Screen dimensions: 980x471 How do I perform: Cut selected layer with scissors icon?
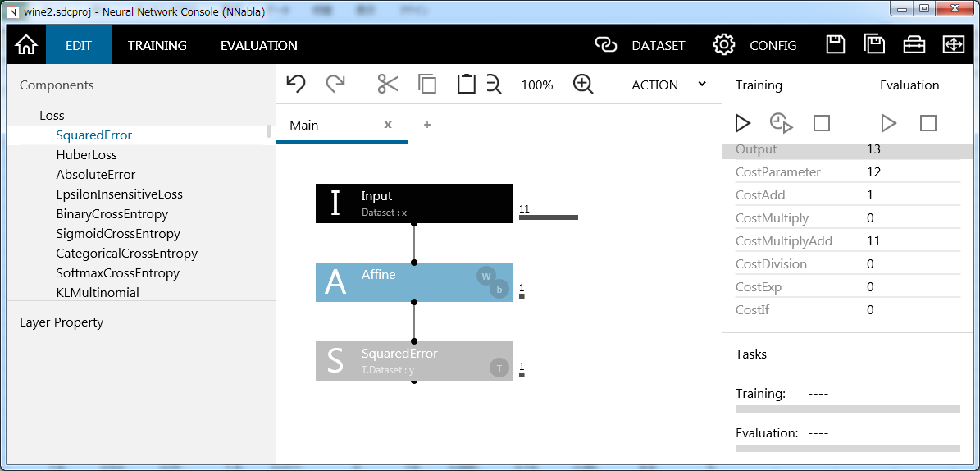(x=387, y=85)
